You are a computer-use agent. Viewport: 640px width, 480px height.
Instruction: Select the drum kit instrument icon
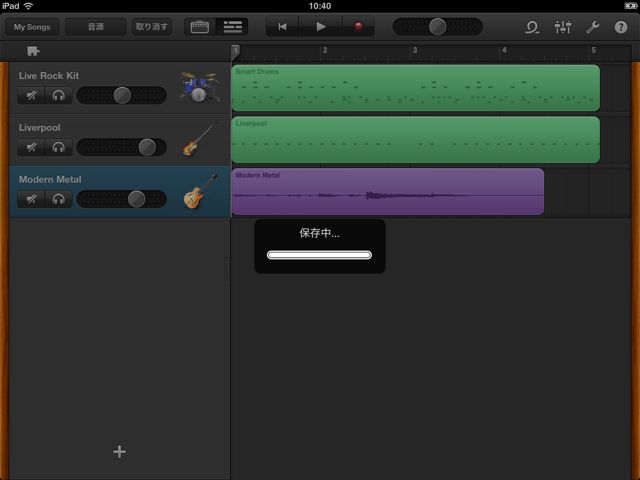(199, 87)
